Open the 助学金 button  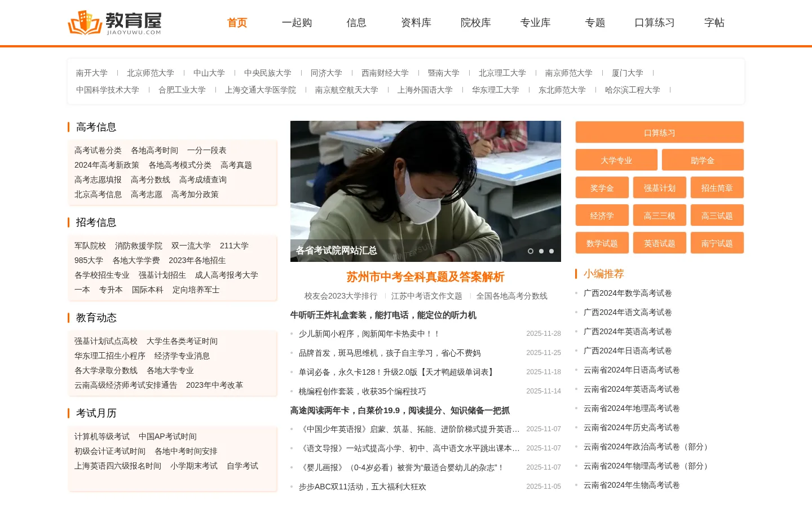coord(703,160)
